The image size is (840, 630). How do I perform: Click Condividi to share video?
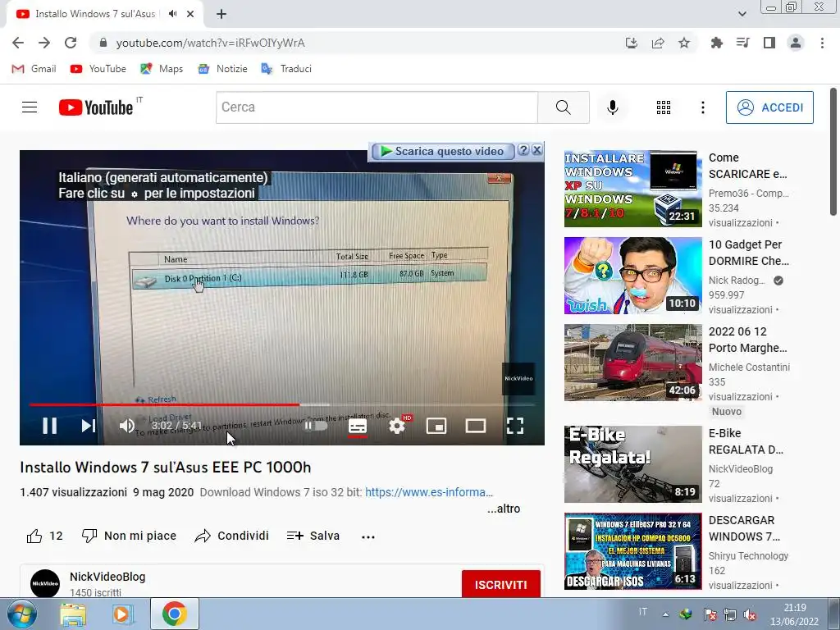pyautogui.click(x=231, y=536)
